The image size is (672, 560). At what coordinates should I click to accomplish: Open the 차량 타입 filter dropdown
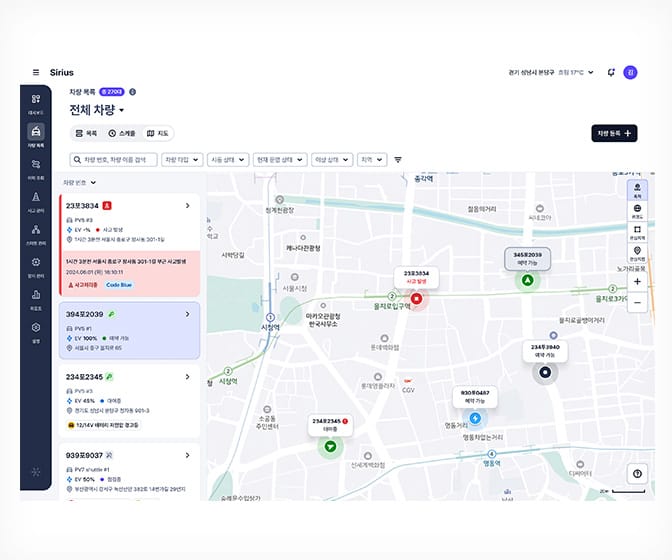(181, 159)
